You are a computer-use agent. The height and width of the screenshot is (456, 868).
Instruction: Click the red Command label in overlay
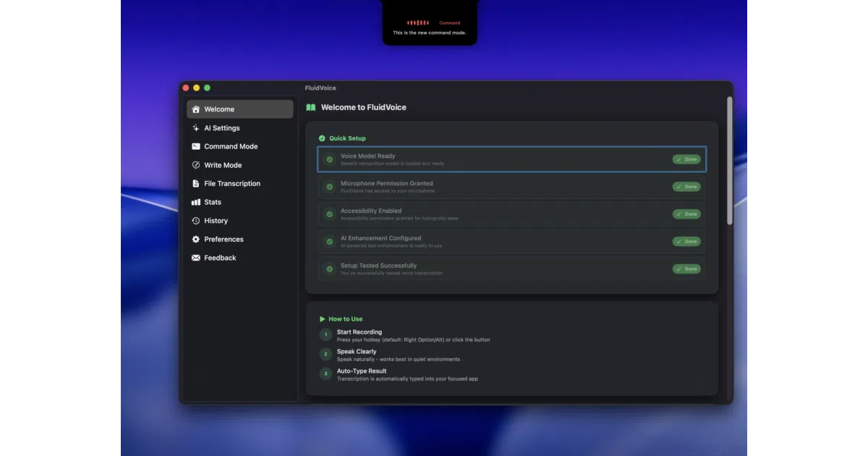pyautogui.click(x=450, y=23)
